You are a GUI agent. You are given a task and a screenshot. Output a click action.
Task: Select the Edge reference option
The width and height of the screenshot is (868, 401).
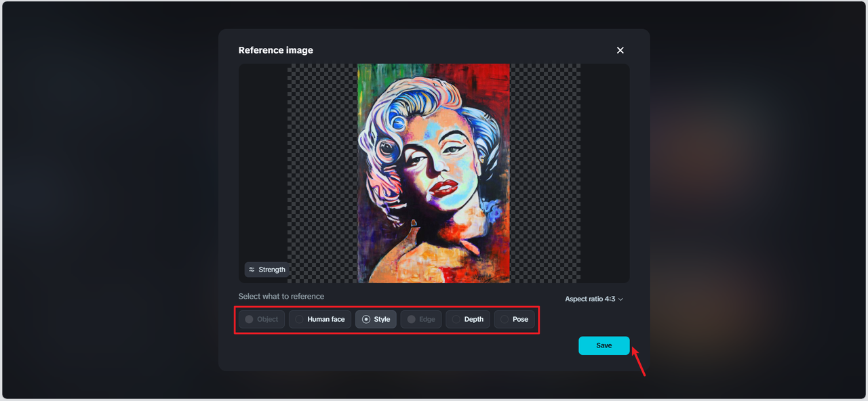[421, 319]
